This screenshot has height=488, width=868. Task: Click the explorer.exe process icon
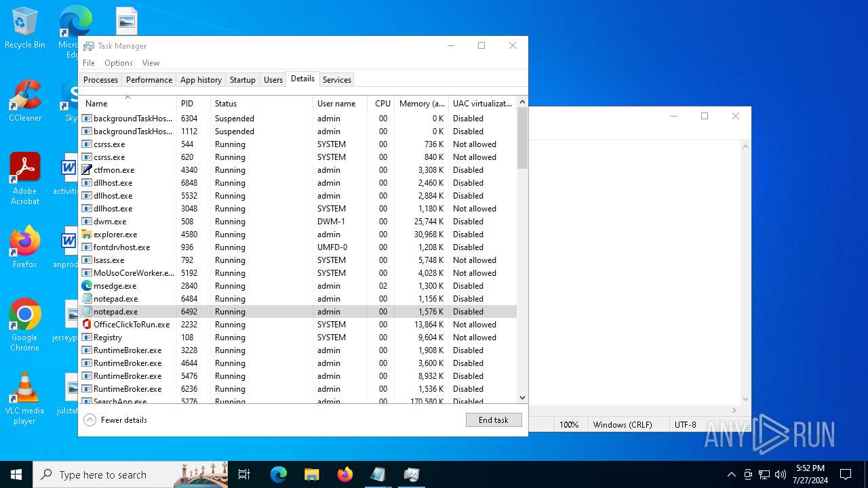coord(87,235)
